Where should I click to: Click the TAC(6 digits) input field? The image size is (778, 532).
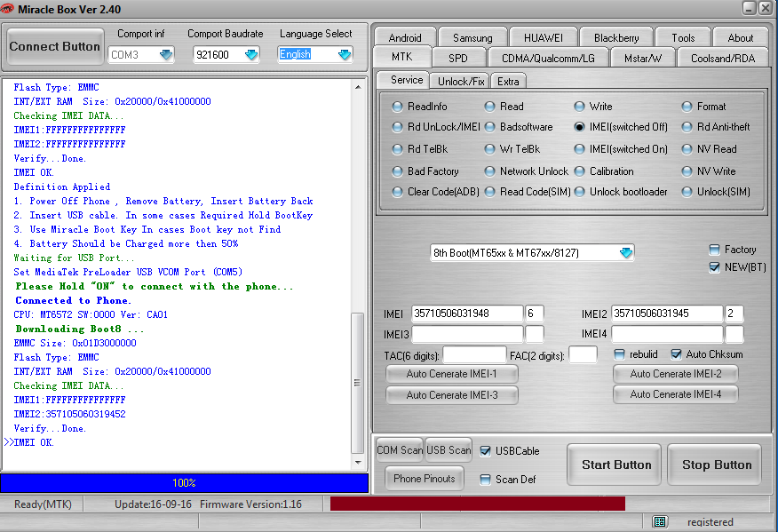(474, 355)
